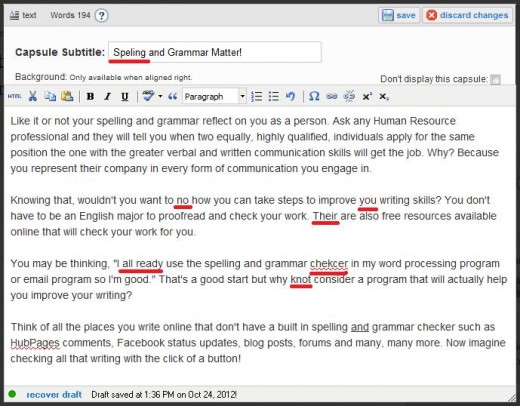Open the Paragraph format dropdown
This screenshot has height=406, width=520.
pyautogui.click(x=214, y=96)
